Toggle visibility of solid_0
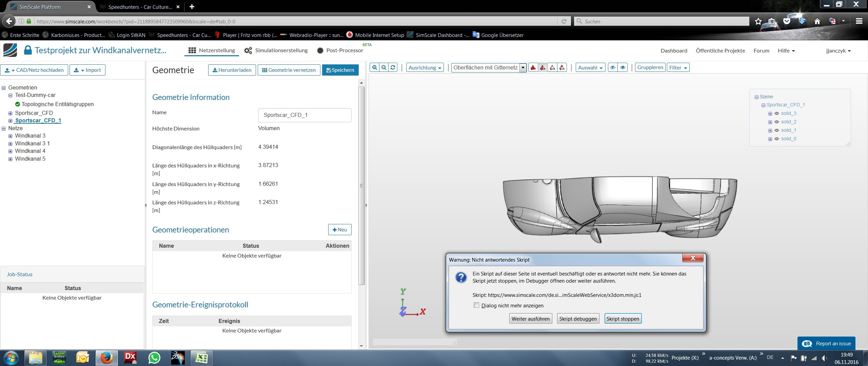The image size is (868, 366). click(x=777, y=139)
